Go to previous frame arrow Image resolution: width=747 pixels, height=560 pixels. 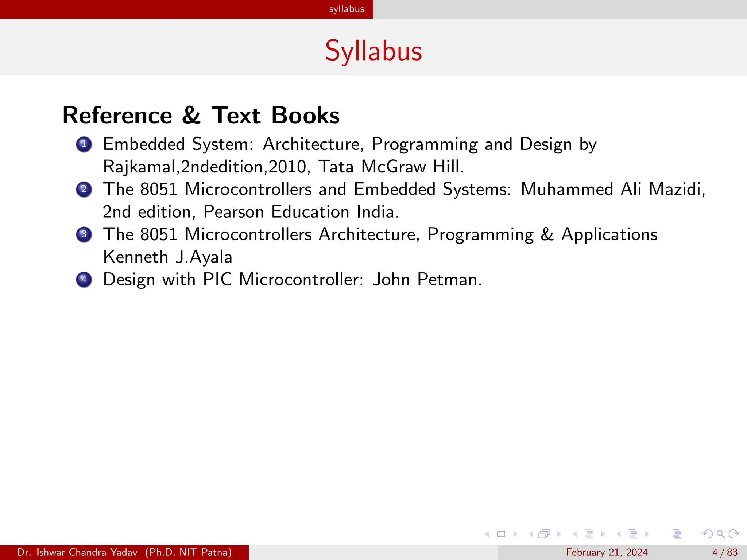[531, 534]
